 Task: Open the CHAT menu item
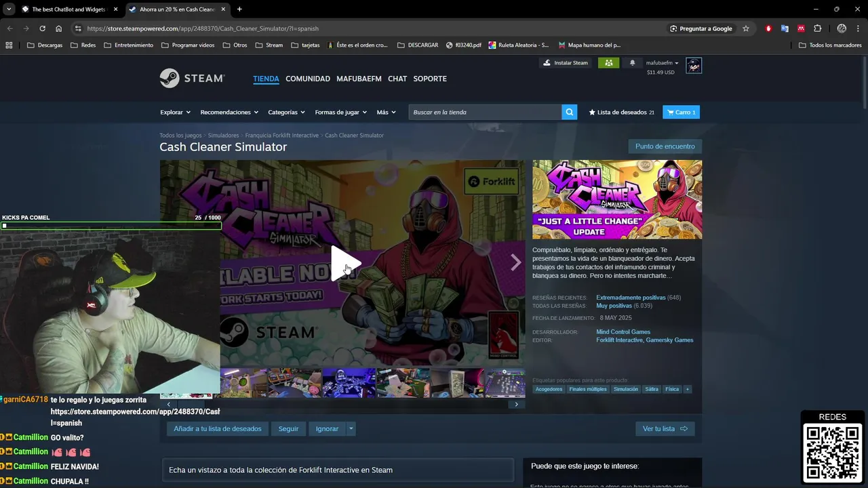pos(397,79)
